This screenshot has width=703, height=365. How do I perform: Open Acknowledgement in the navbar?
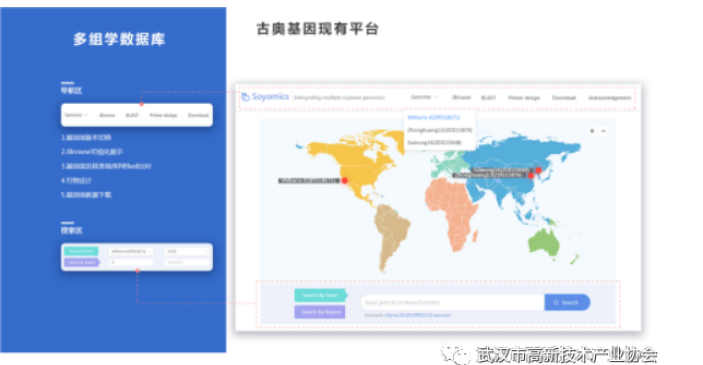coord(609,98)
